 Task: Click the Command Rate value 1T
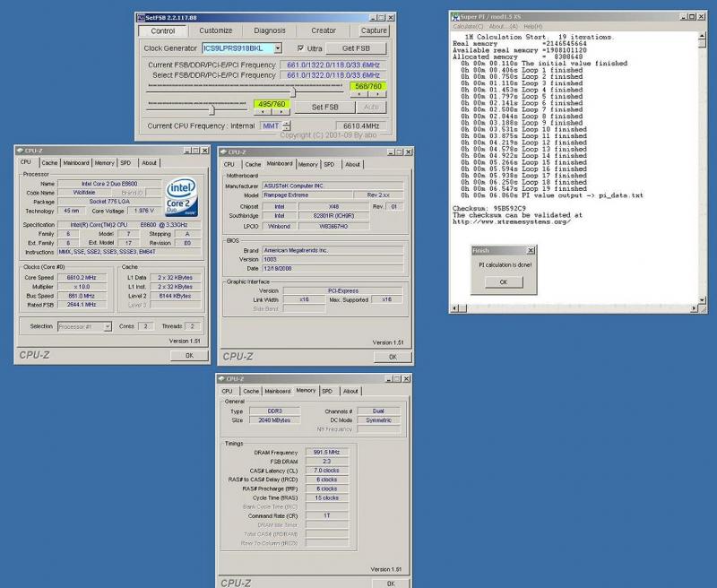click(326, 515)
